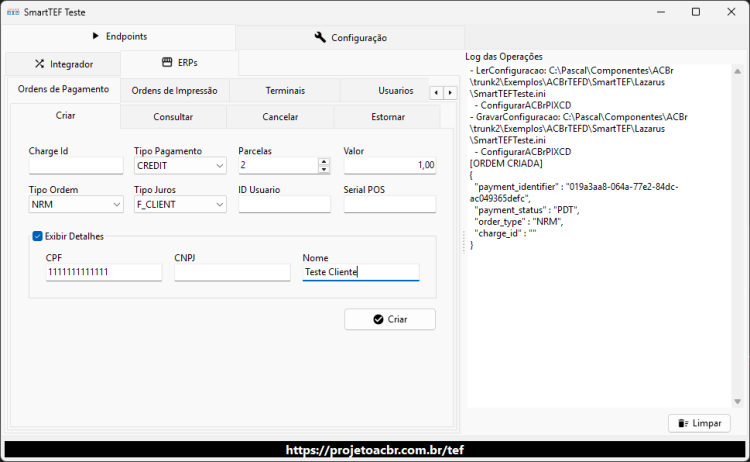Click the "payment_identifier" log line
Viewport: 750px width, 462px height.
[574, 193]
